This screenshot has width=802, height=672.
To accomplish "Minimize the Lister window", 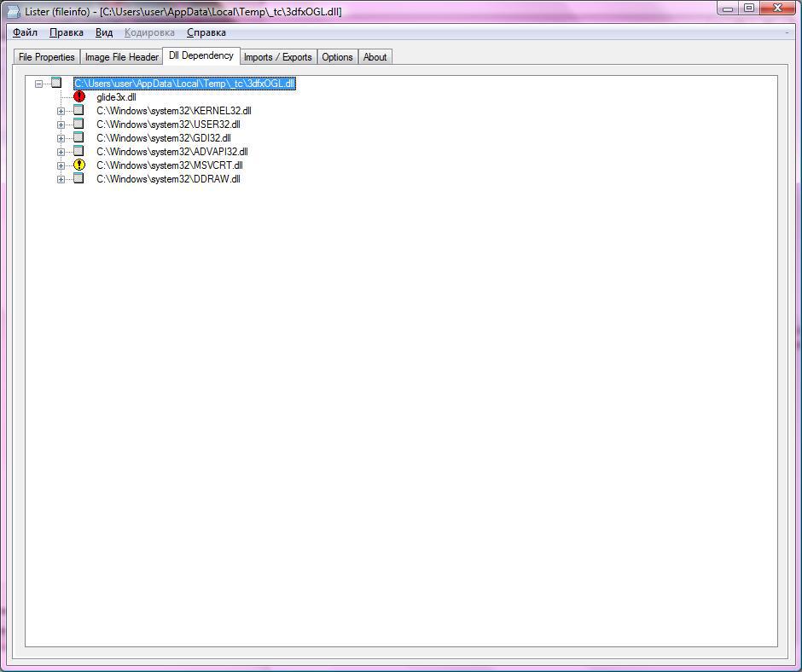I will [x=729, y=9].
